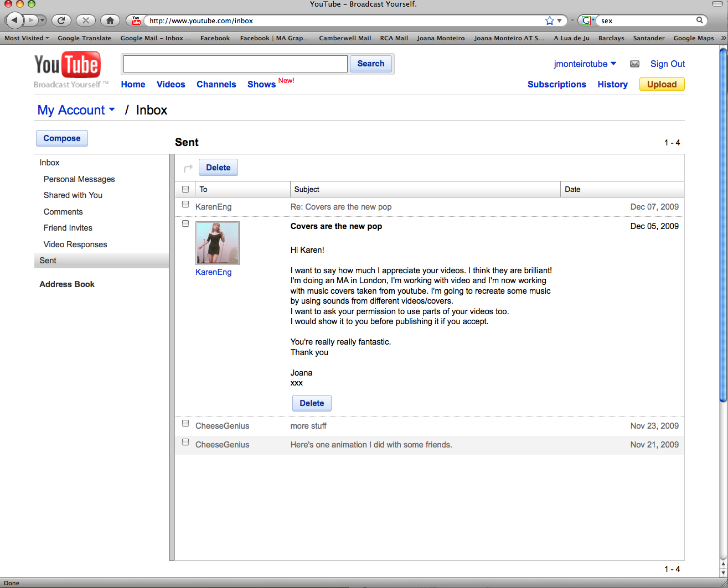The height and width of the screenshot is (588, 728).
Task: Click the Compose button
Action: [x=62, y=138]
